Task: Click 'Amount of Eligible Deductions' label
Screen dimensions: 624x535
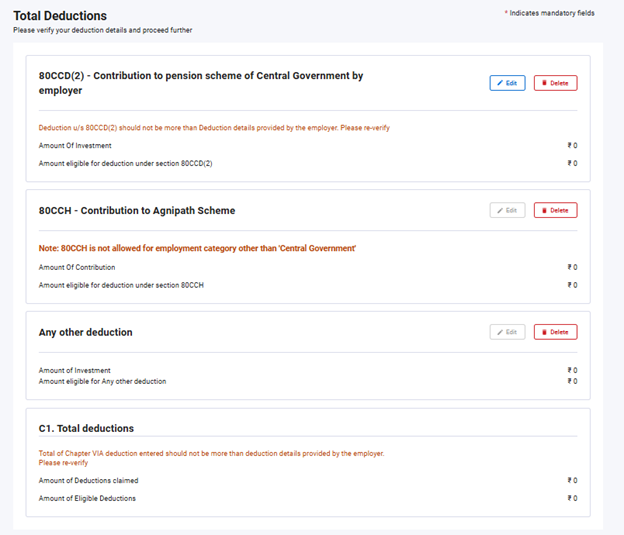Action: coord(87,498)
